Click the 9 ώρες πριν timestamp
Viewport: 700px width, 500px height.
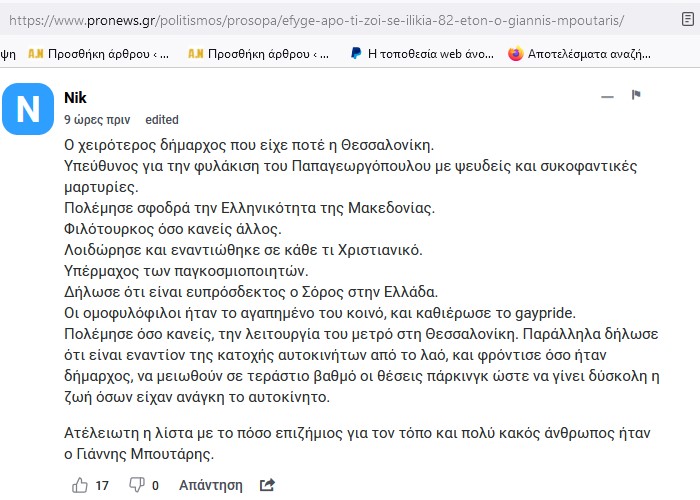(x=97, y=120)
